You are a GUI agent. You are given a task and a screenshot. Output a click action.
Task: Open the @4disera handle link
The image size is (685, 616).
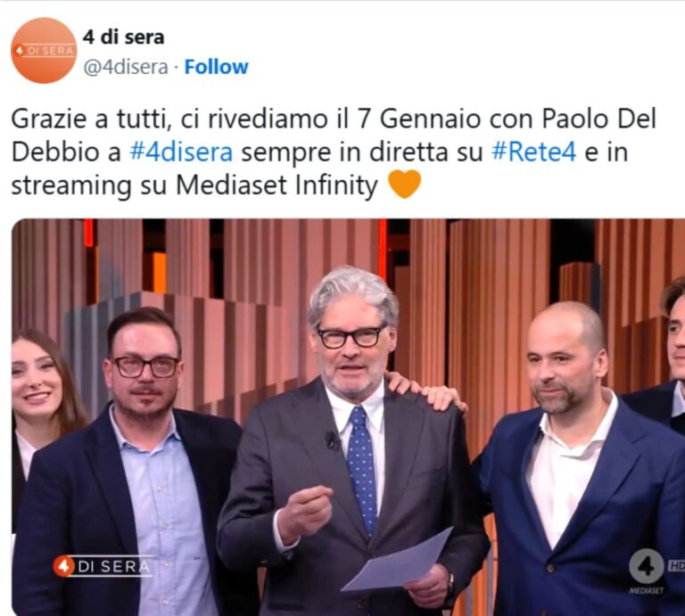pyautogui.click(x=126, y=67)
